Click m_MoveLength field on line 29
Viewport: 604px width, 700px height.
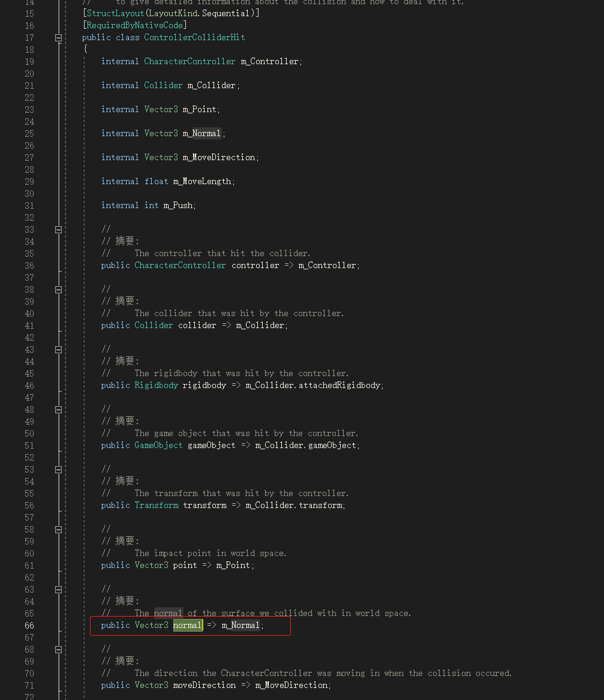(x=202, y=182)
